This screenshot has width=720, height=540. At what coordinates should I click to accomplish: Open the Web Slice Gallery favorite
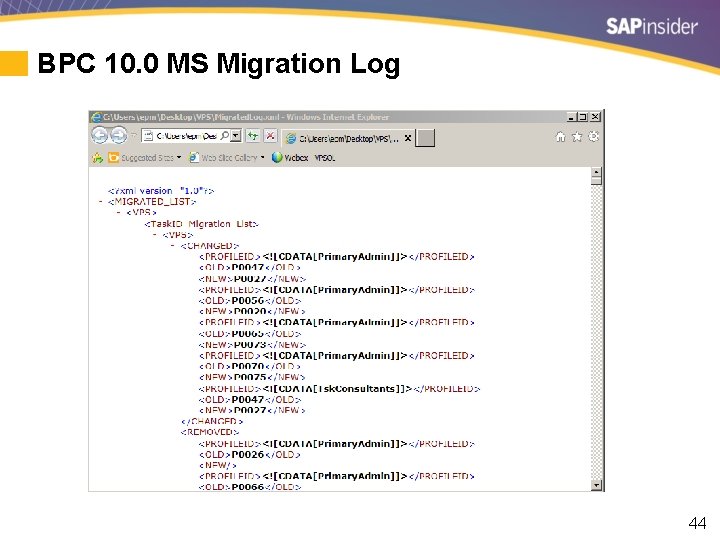coord(224,158)
